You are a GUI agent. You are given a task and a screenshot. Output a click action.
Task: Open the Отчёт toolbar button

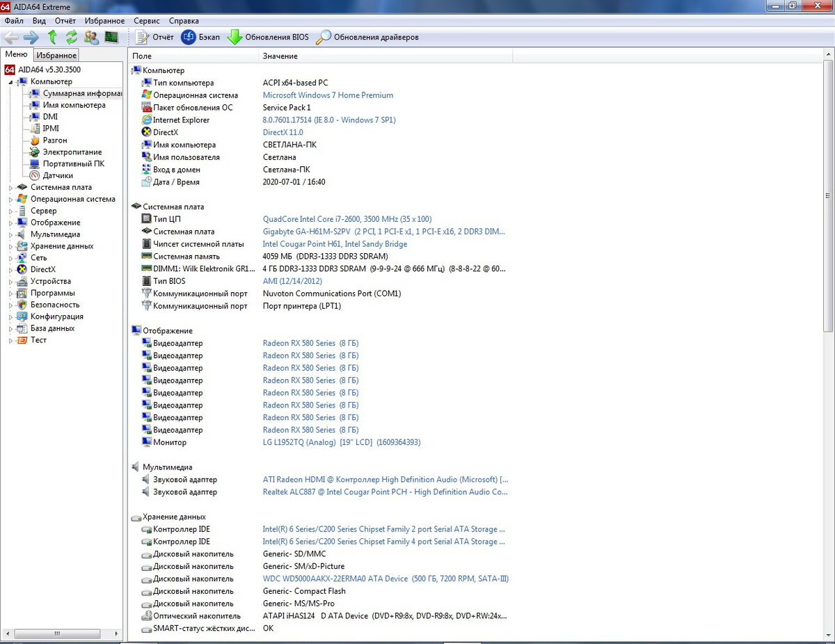[x=154, y=37]
